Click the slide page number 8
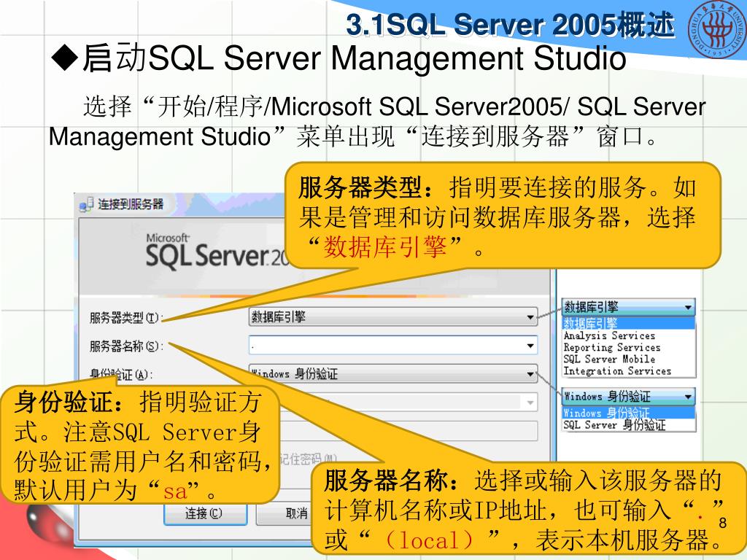The height and width of the screenshot is (560, 747). click(x=723, y=523)
